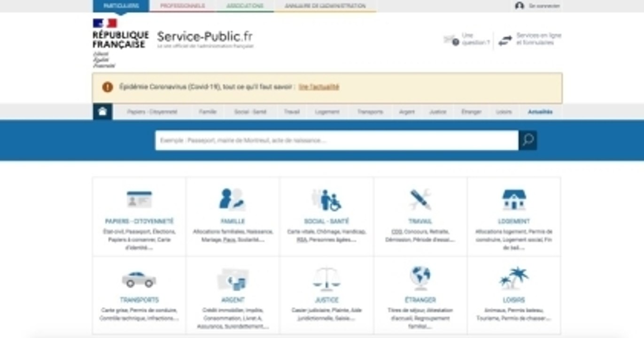Open the Justice card title
Image resolution: width=644 pixels, height=338 pixels.
click(x=326, y=300)
